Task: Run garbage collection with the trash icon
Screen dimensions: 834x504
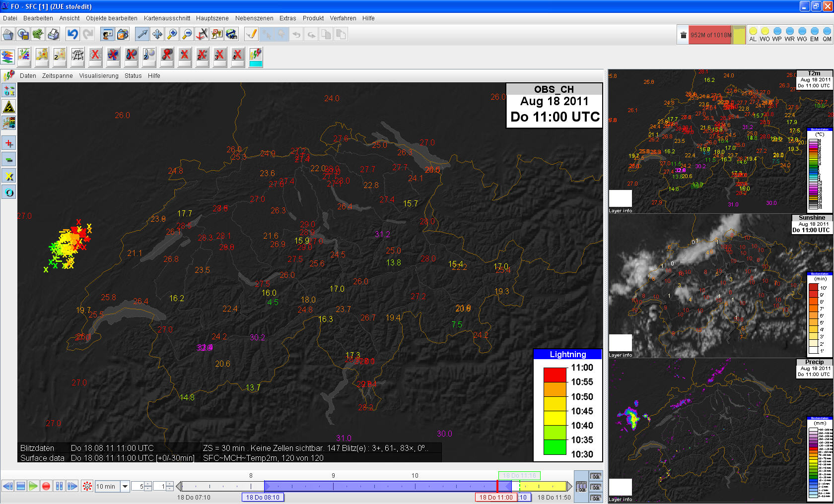Action: (683, 35)
